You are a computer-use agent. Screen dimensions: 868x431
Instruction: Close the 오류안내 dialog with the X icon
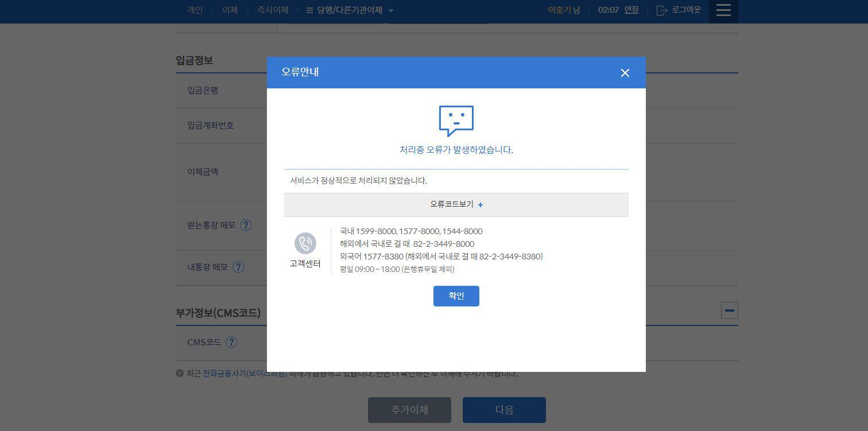tap(625, 73)
